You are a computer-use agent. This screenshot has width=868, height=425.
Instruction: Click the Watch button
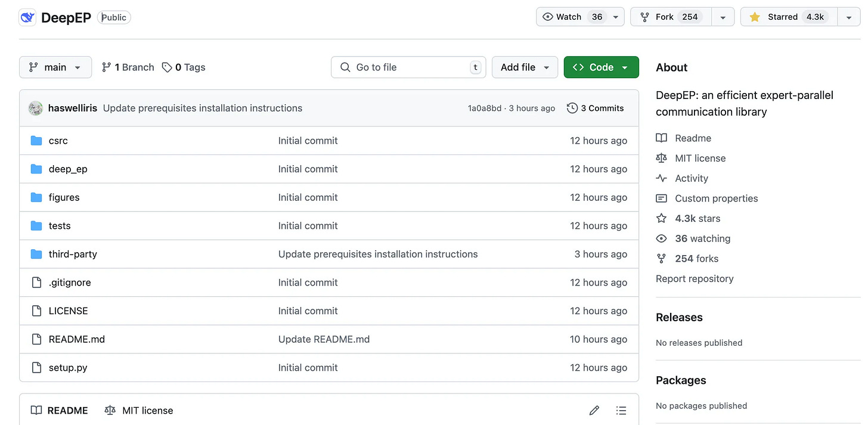tap(573, 17)
